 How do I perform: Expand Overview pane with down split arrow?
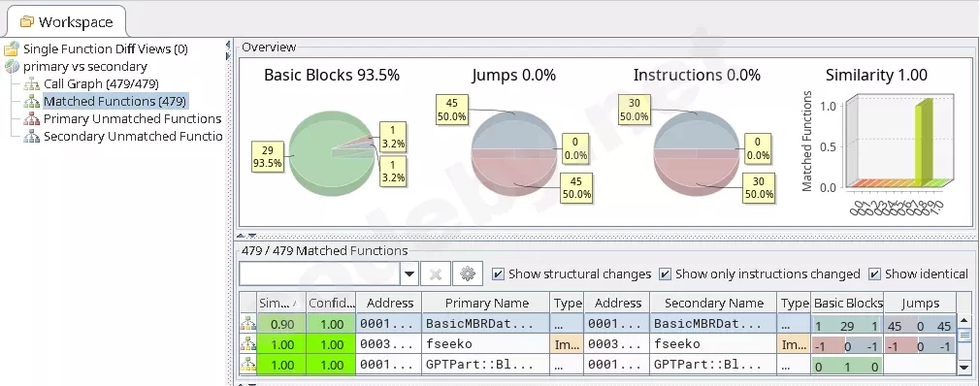point(252,236)
